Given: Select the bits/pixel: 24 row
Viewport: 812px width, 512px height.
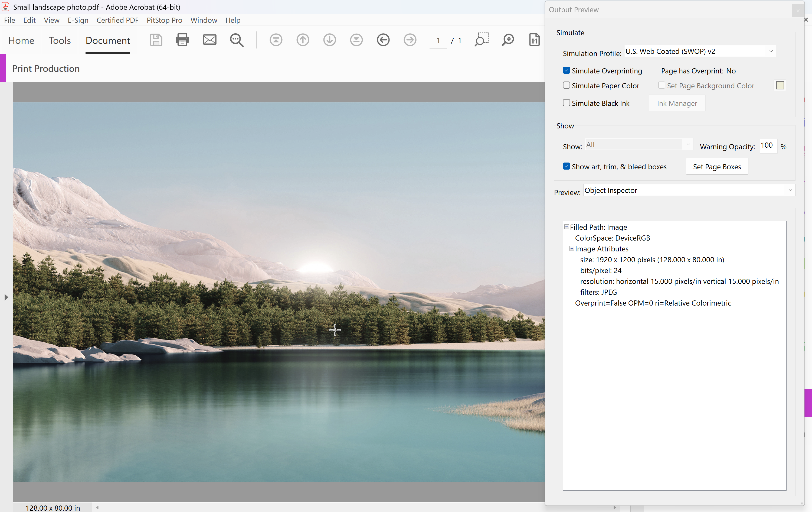Looking at the screenshot, I should point(601,270).
